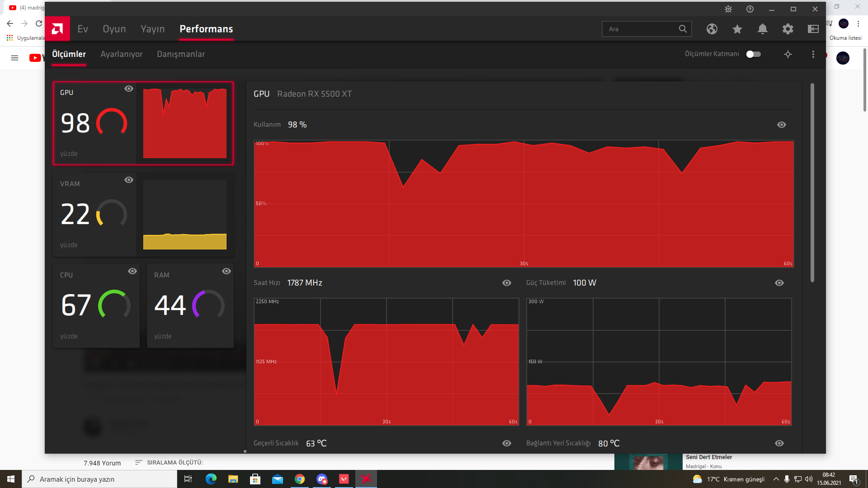The width and height of the screenshot is (868, 488).
Task: Switch to the Oyun tab
Action: tap(114, 29)
